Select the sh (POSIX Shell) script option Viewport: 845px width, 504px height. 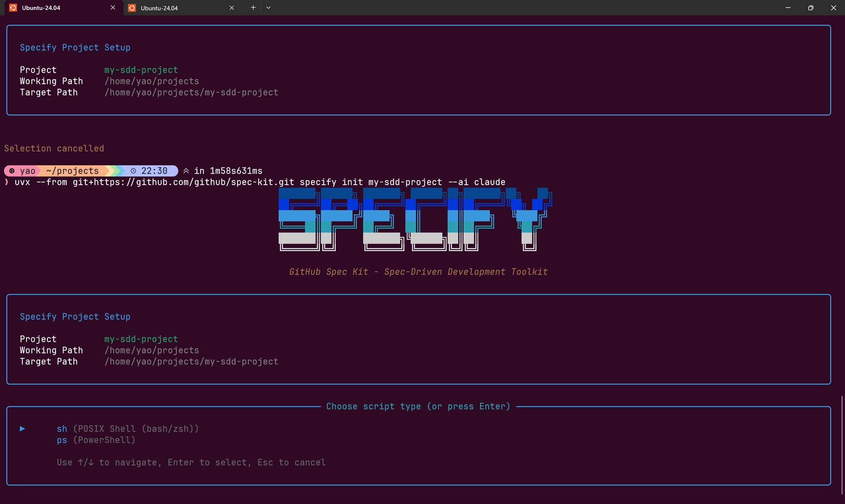click(x=128, y=429)
